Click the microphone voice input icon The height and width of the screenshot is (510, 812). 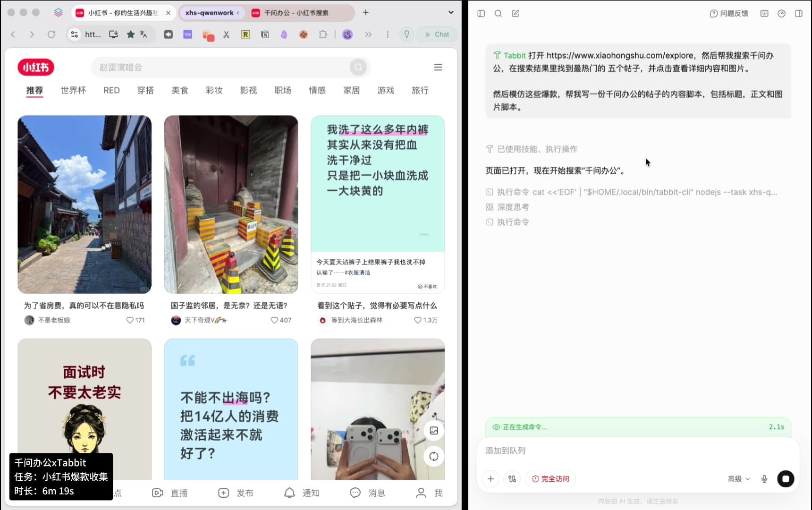[764, 479]
